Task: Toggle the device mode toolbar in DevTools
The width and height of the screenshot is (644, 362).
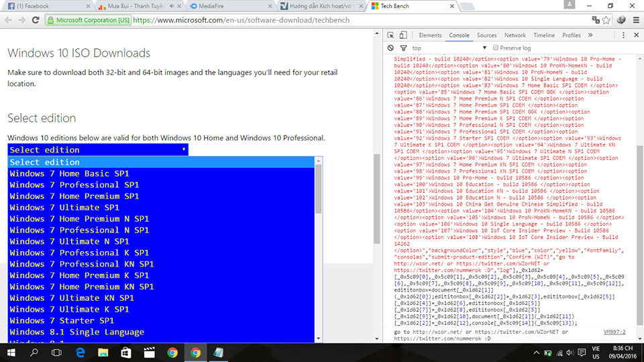Action: [403, 36]
